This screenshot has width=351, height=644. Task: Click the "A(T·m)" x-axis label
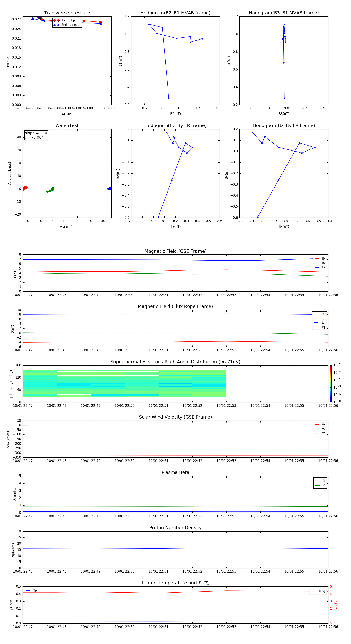coord(67,114)
